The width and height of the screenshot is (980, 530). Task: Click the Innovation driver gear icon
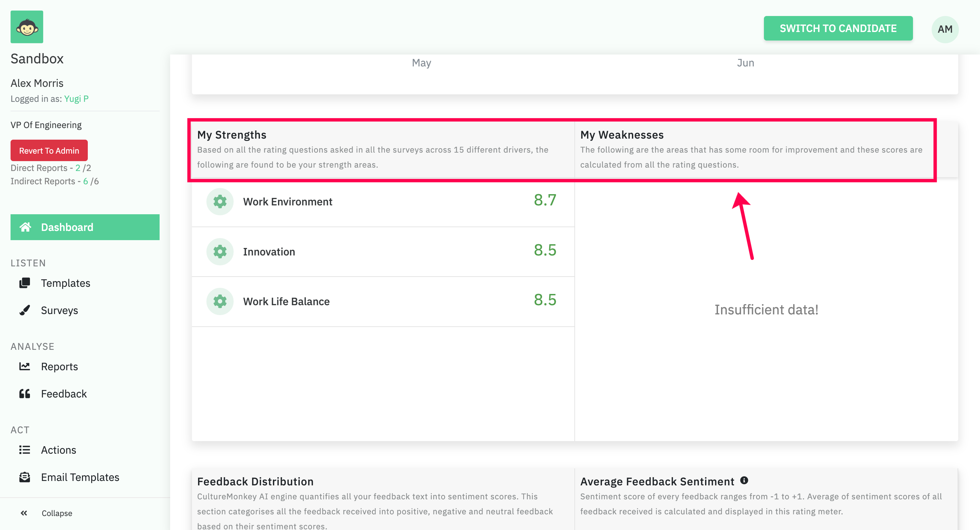pos(219,252)
